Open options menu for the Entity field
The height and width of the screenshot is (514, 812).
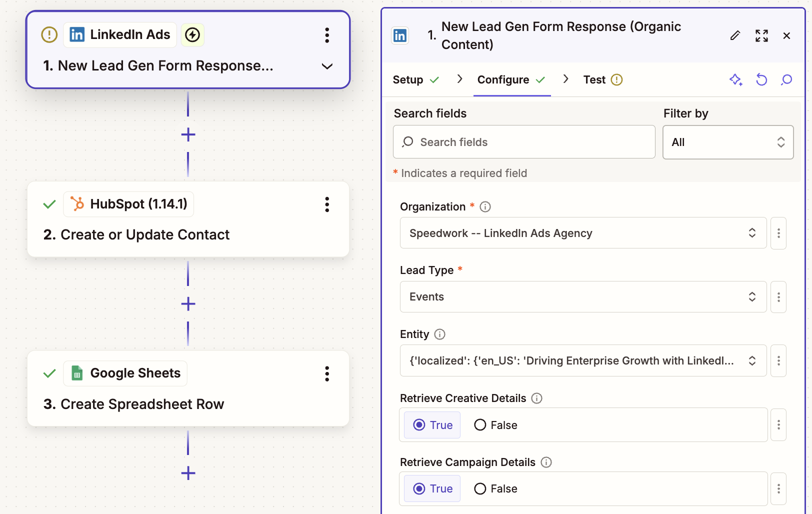(778, 360)
